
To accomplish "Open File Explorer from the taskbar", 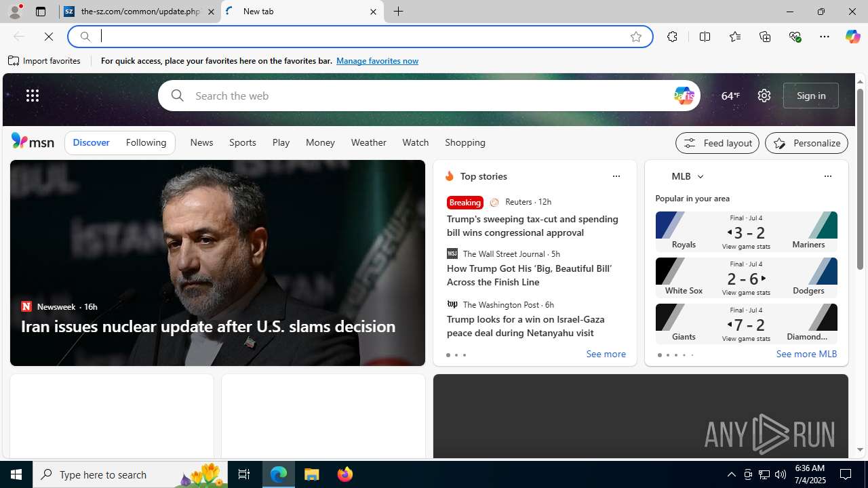I will click(x=312, y=474).
